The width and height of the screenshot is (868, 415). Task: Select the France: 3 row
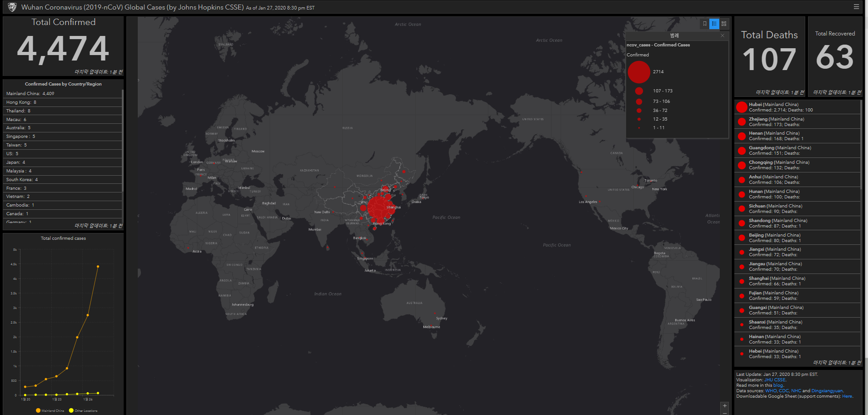63,188
